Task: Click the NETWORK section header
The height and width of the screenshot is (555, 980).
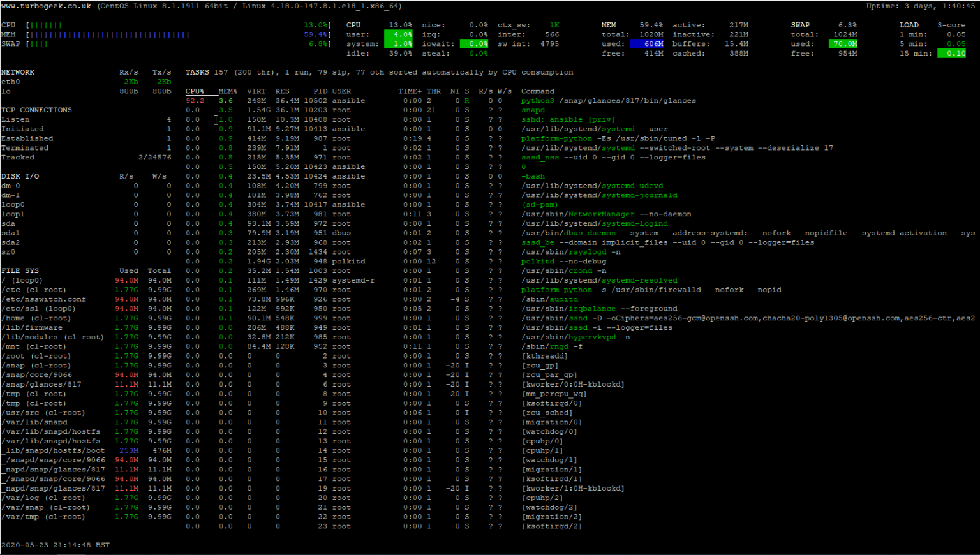Action: (18, 72)
